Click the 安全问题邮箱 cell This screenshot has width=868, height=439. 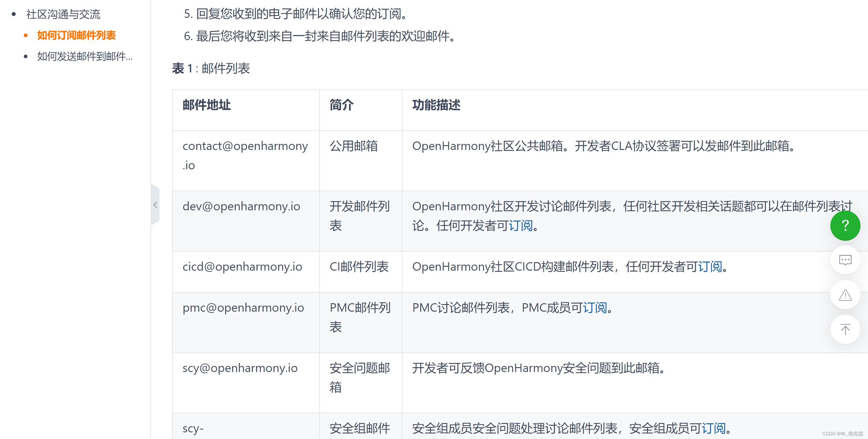pos(361,383)
